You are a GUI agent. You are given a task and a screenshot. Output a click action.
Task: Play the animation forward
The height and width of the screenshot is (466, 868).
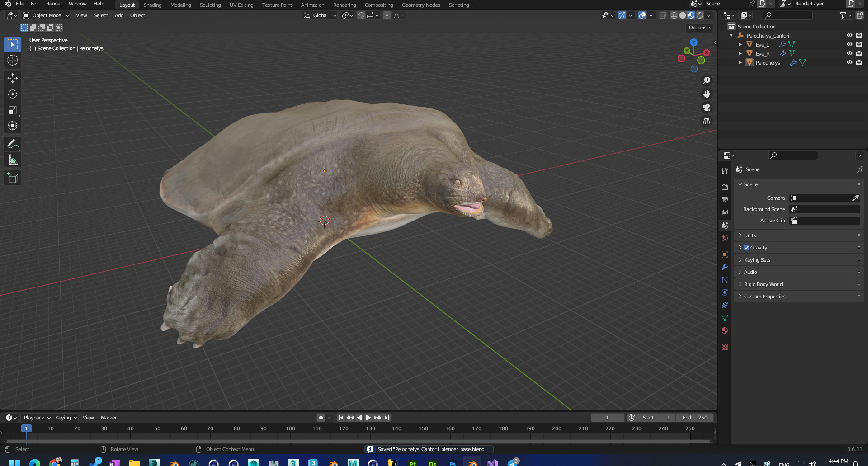click(x=368, y=418)
